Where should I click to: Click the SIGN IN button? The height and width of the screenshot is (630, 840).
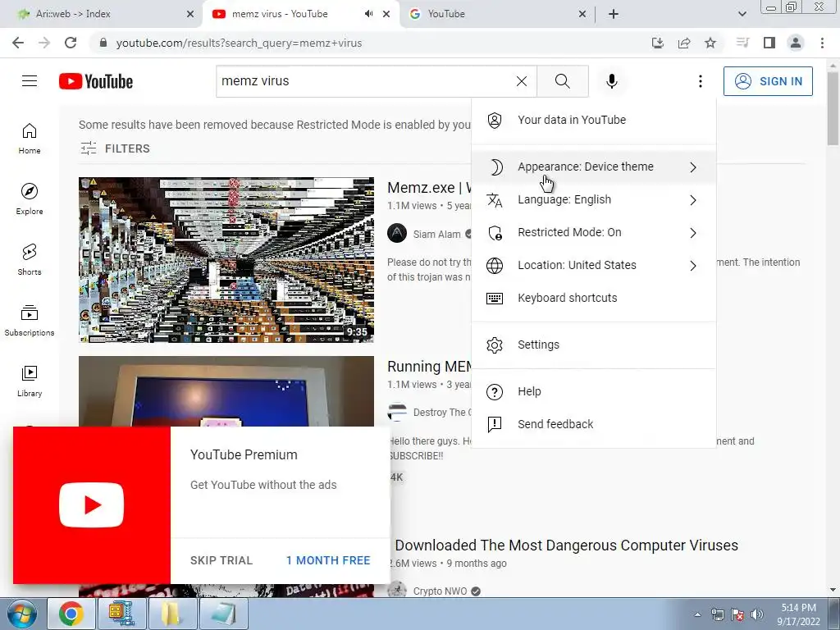(768, 81)
